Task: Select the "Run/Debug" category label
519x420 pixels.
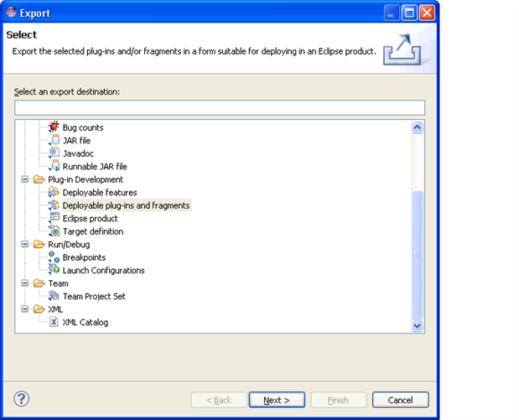Action: coord(69,244)
